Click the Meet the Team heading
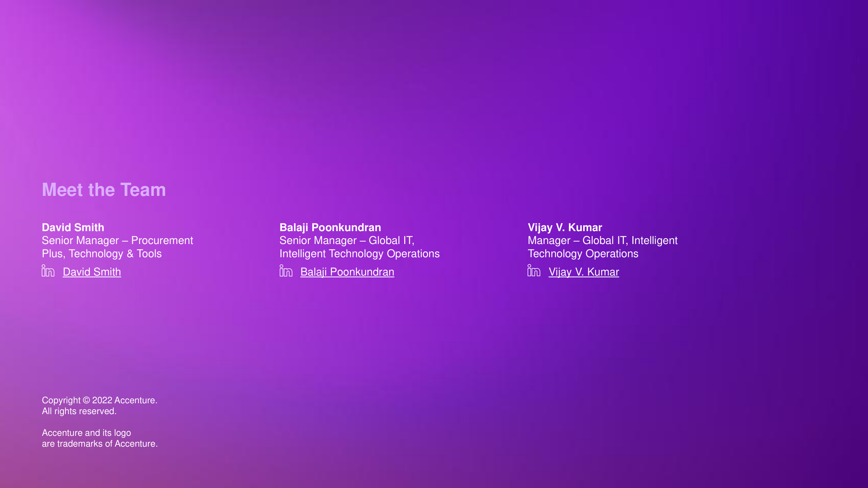Screen dimensions: 868x488 click(104, 190)
